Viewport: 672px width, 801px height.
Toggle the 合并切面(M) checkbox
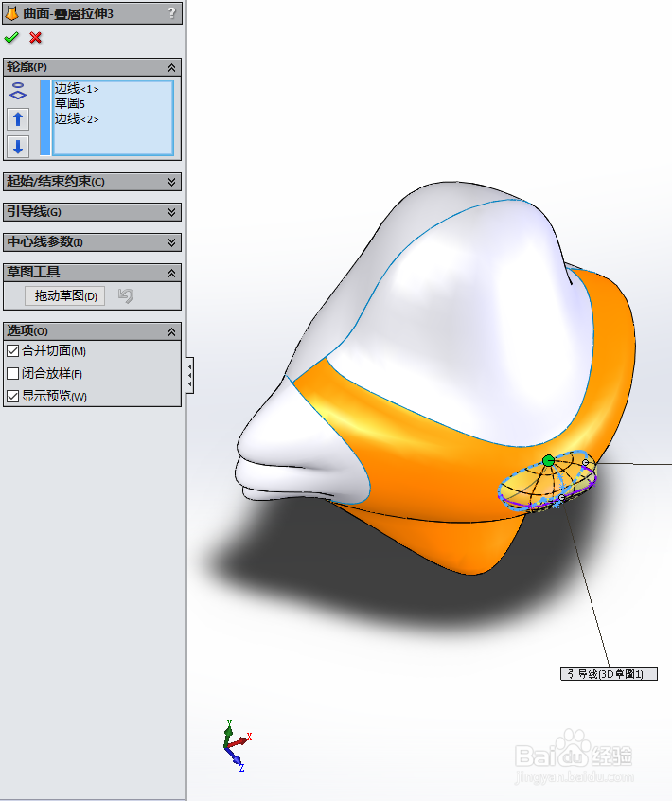12,351
